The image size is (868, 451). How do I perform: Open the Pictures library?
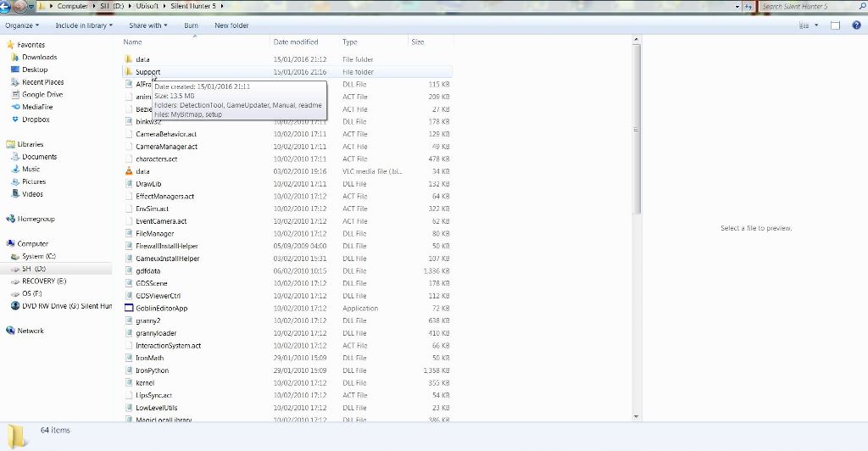(34, 181)
